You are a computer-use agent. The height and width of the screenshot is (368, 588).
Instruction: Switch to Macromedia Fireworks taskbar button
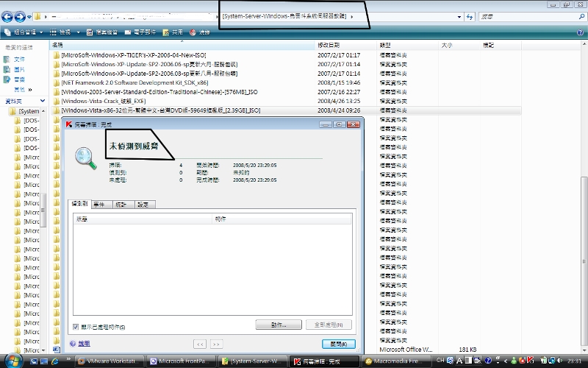[398, 361]
